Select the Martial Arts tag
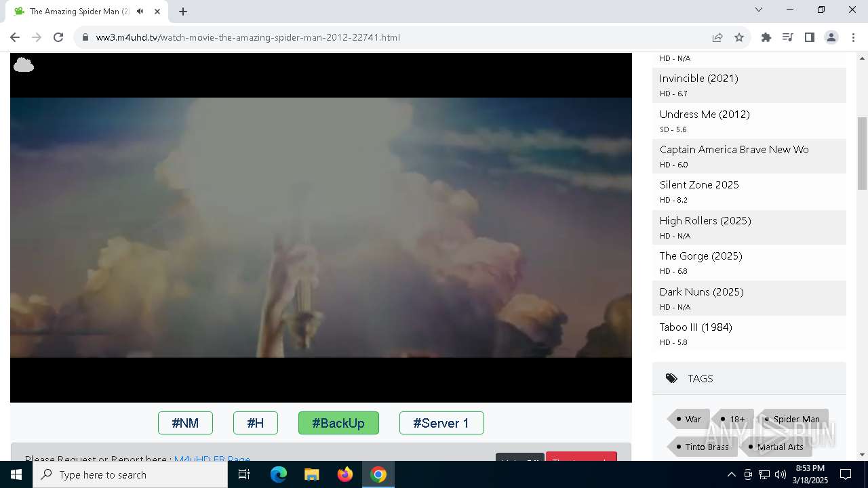The image size is (868, 488). [776, 447]
